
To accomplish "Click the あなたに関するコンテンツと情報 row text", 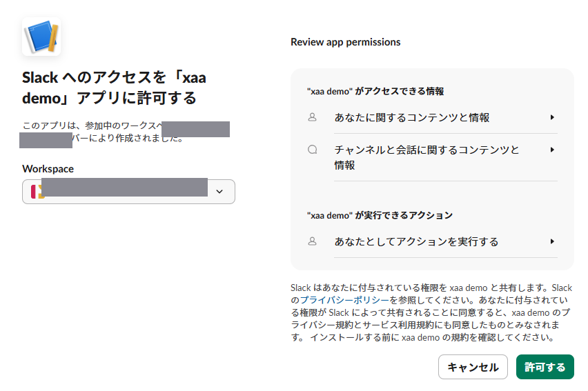I will click(x=412, y=118).
